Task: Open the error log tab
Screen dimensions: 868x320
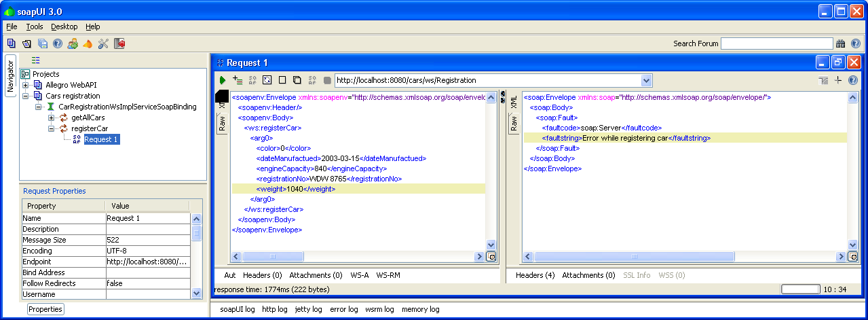Action: point(343,309)
